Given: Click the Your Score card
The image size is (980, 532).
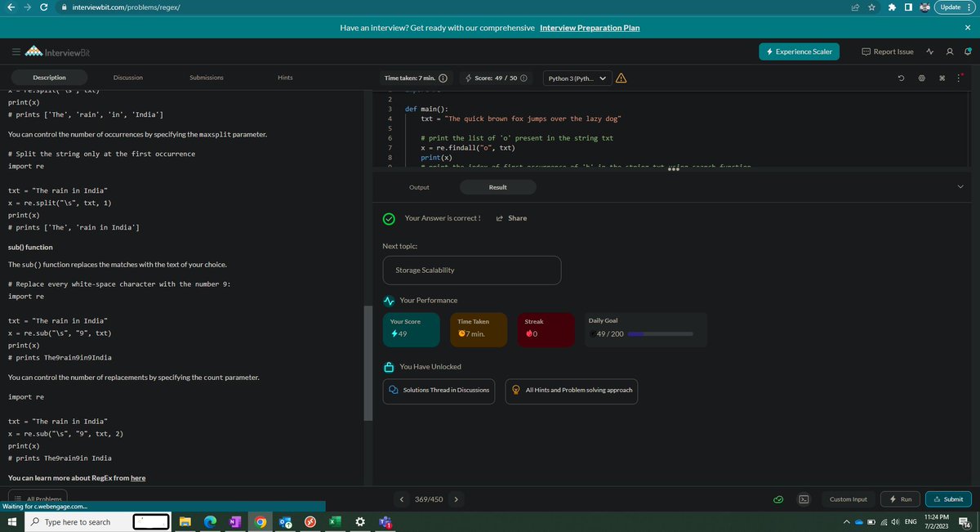Looking at the screenshot, I should pyautogui.click(x=413, y=329).
